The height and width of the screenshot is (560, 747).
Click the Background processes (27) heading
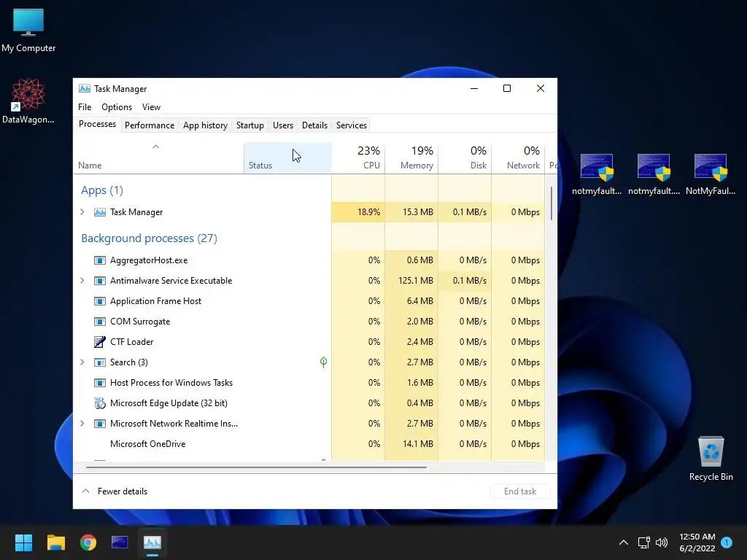[149, 238]
